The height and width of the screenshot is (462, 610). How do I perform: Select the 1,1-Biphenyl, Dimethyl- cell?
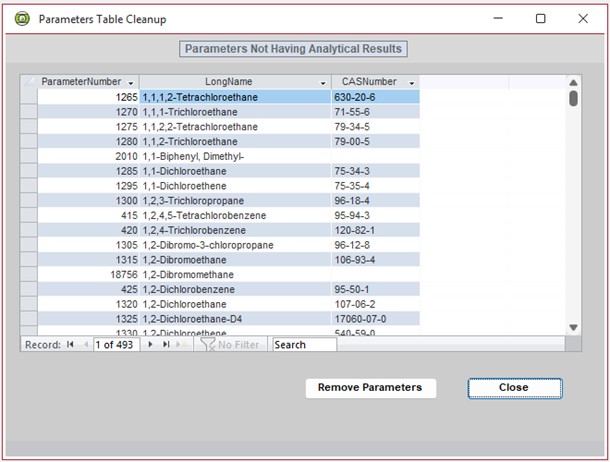pyautogui.click(x=235, y=156)
